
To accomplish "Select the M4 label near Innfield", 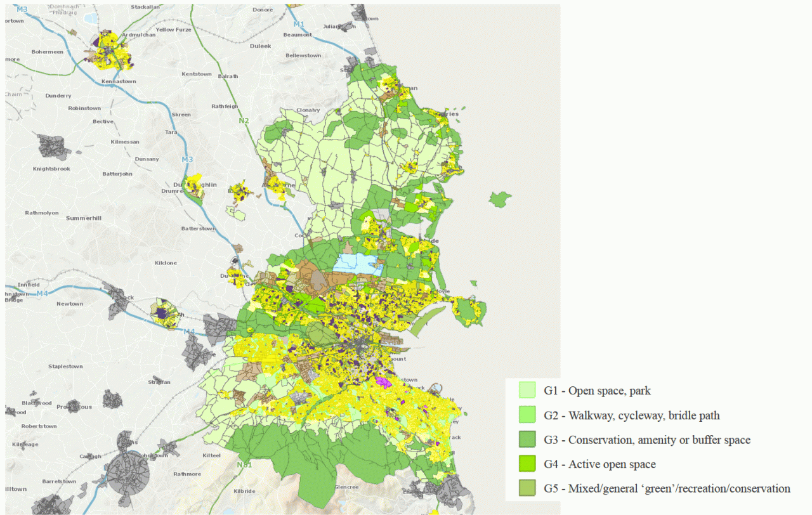I will [x=43, y=293].
